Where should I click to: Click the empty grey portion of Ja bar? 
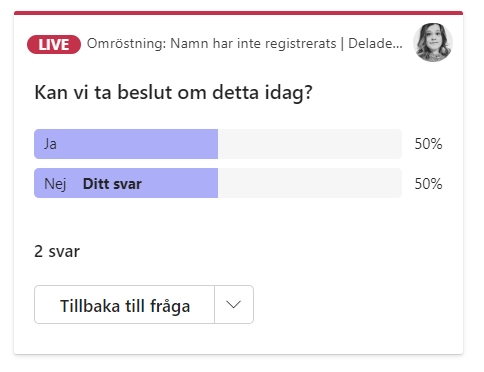click(310, 144)
